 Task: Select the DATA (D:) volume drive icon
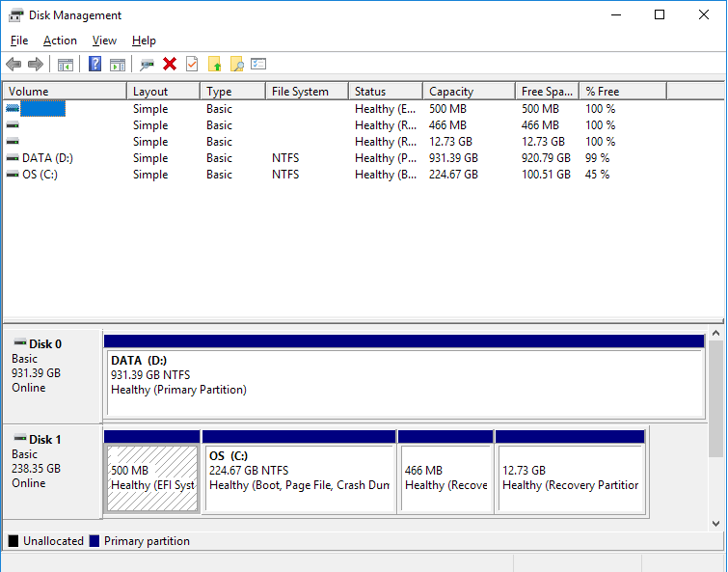pyautogui.click(x=13, y=158)
